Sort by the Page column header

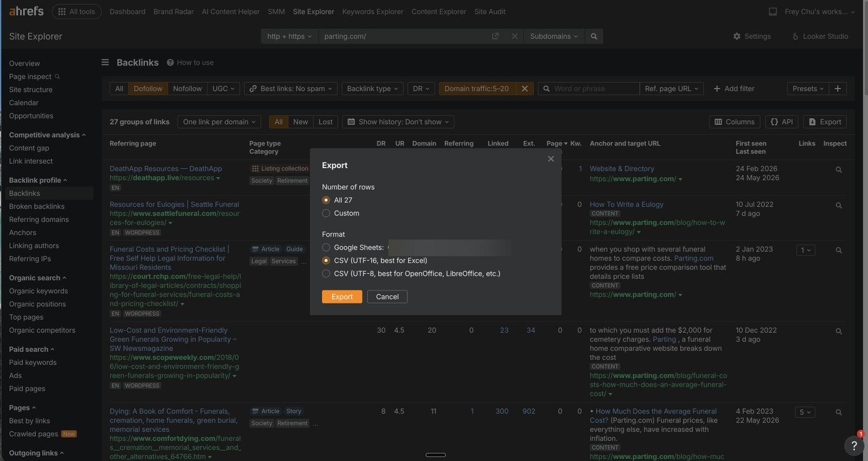[557, 144]
